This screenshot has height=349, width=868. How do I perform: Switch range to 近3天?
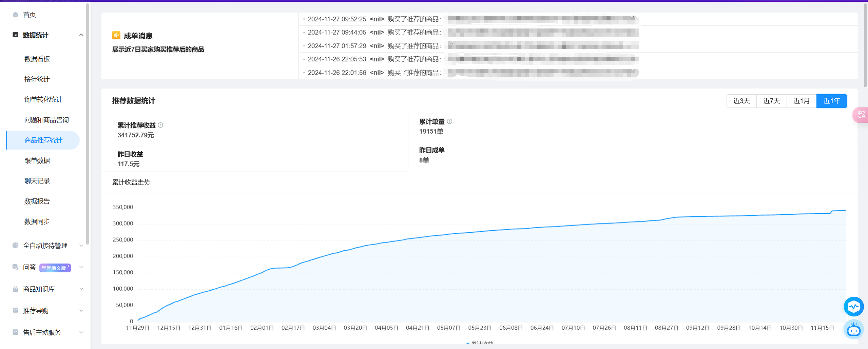pyautogui.click(x=741, y=101)
